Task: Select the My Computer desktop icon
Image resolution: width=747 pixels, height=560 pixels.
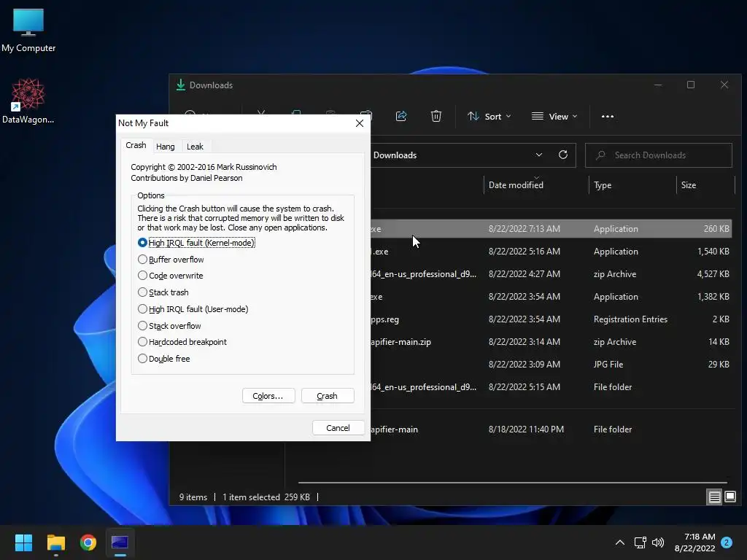Action: tap(28, 31)
